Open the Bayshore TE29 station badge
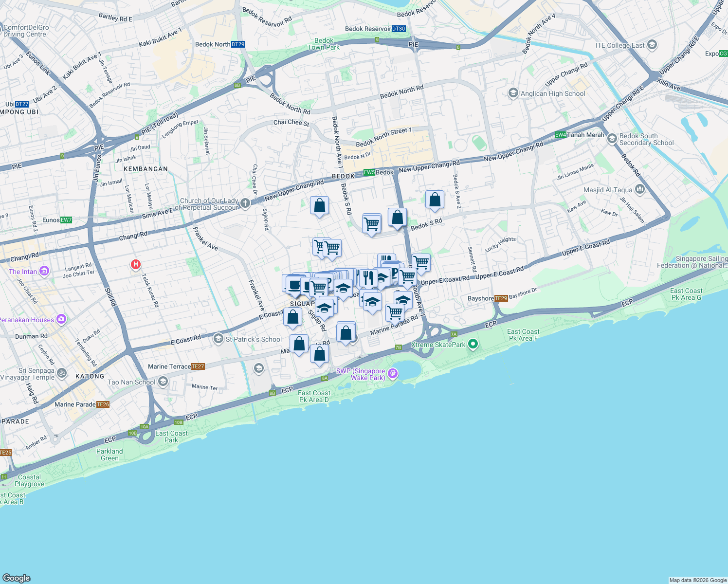728x584 pixels. point(501,298)
